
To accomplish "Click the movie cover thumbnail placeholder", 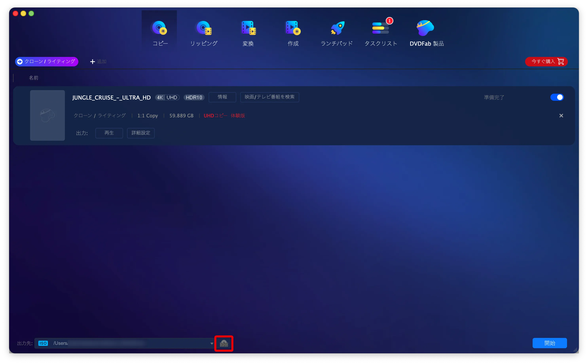I will click(x=47, y=115).
